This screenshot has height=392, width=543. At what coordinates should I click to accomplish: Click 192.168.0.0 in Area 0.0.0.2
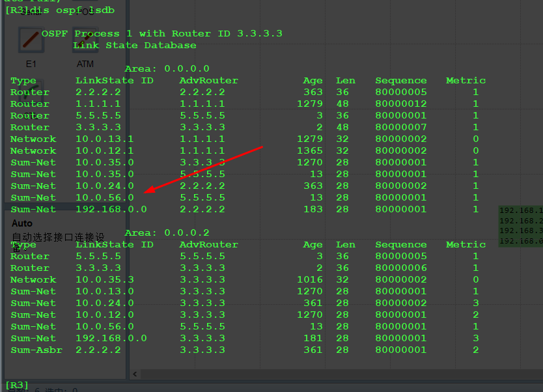pyautogui.click(x=111, y=338)
